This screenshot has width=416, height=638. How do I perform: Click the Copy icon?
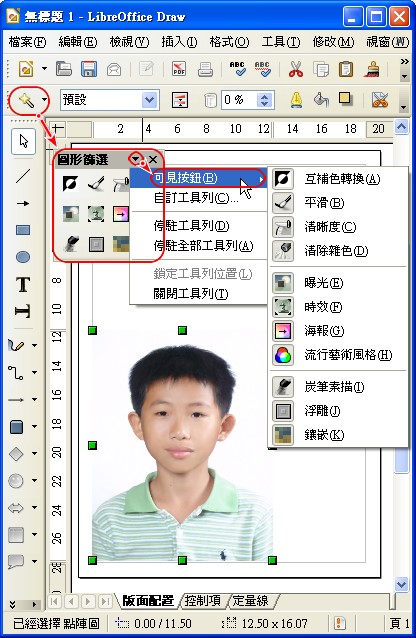(x=321, y=69)
